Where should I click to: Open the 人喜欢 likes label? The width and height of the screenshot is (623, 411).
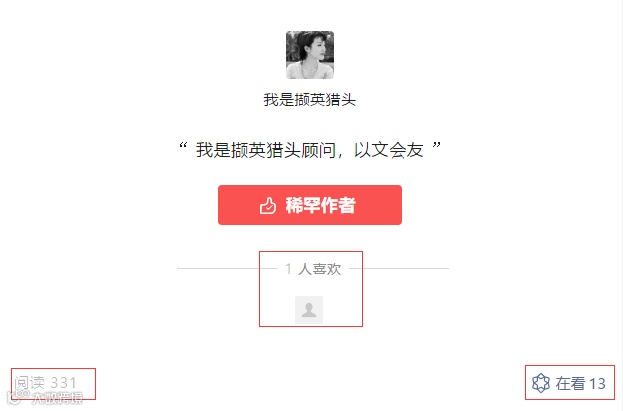(x=319, y=269)
